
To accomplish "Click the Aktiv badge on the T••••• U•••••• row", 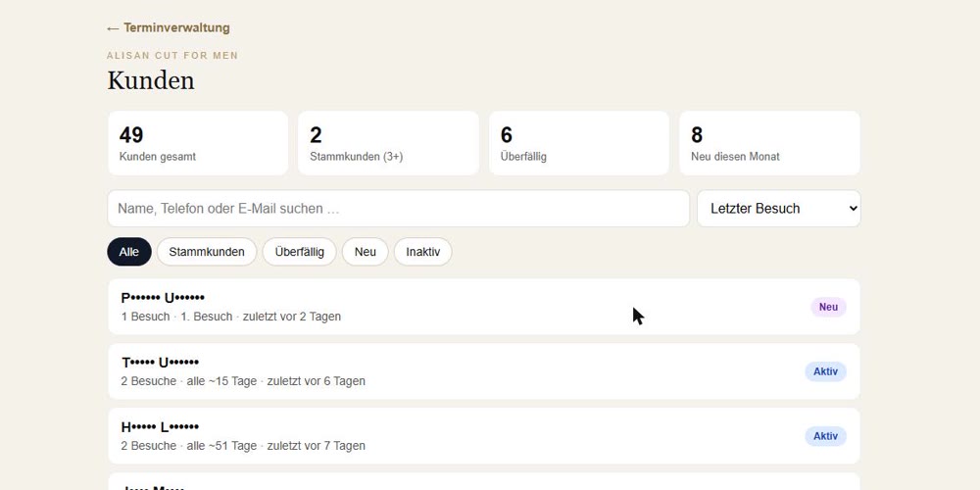I will (x=825, y=371).
